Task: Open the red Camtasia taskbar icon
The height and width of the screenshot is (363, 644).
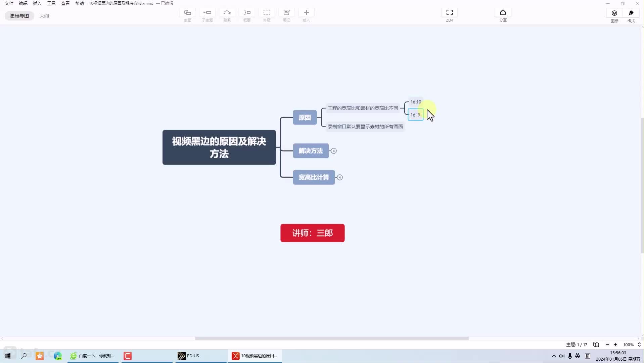Action: [x=128, y=356]
